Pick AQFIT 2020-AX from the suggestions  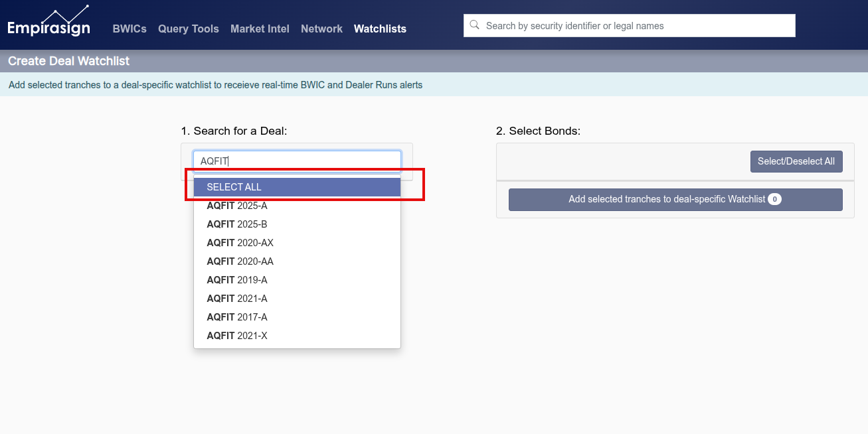[297, 243]
